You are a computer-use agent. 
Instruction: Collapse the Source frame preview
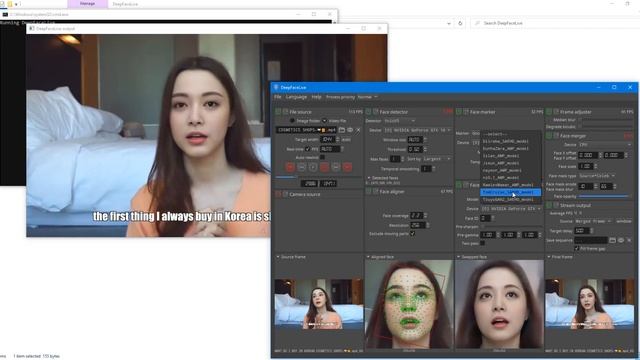point(278,257)
